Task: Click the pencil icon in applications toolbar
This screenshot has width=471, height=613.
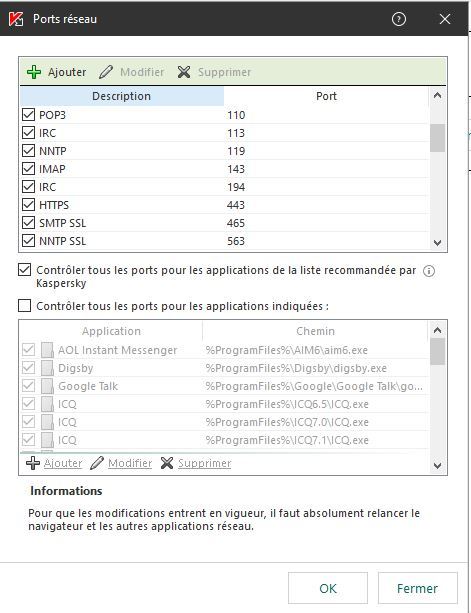Action: tap(97, 463)
